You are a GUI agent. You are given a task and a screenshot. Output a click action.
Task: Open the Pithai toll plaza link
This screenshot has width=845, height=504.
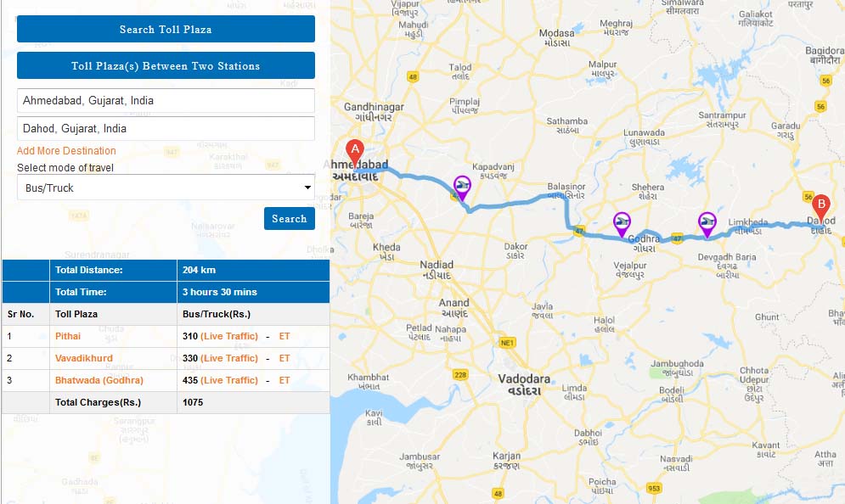[69, 337]
